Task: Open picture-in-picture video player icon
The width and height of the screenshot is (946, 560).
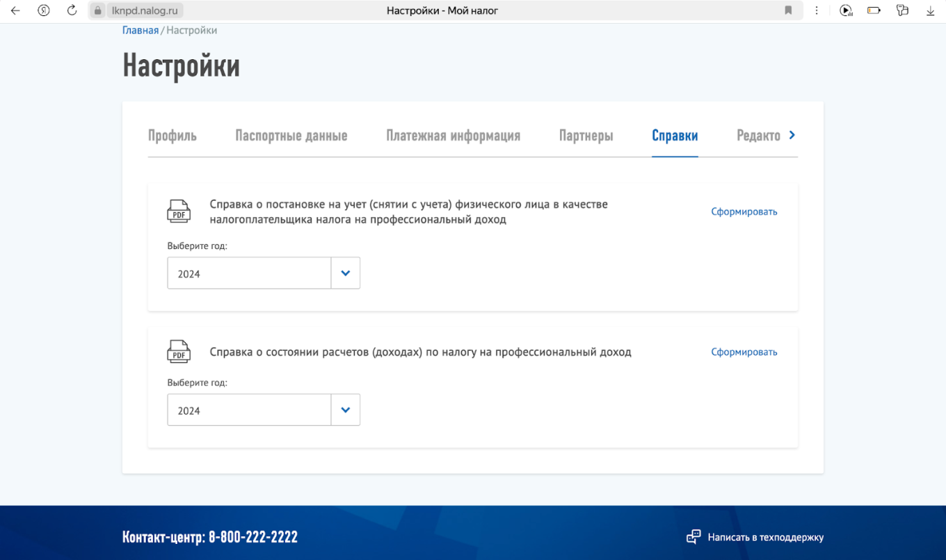Action: coord(846,10)
